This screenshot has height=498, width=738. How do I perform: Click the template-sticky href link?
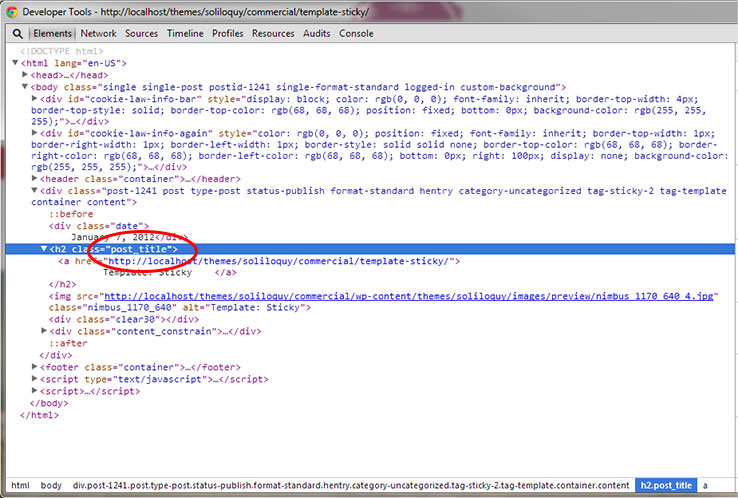279,261
